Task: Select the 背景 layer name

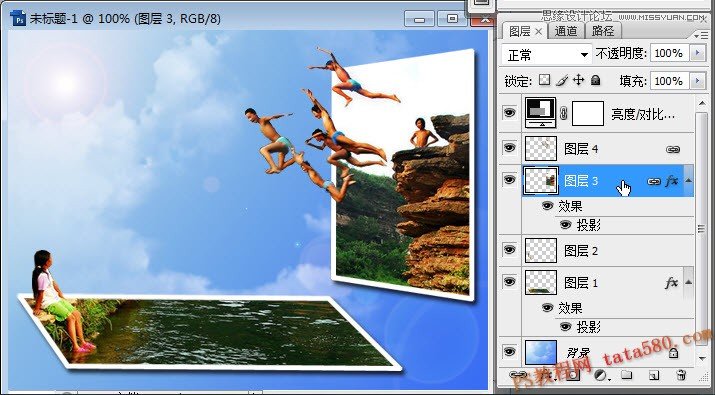Action: 578,353
